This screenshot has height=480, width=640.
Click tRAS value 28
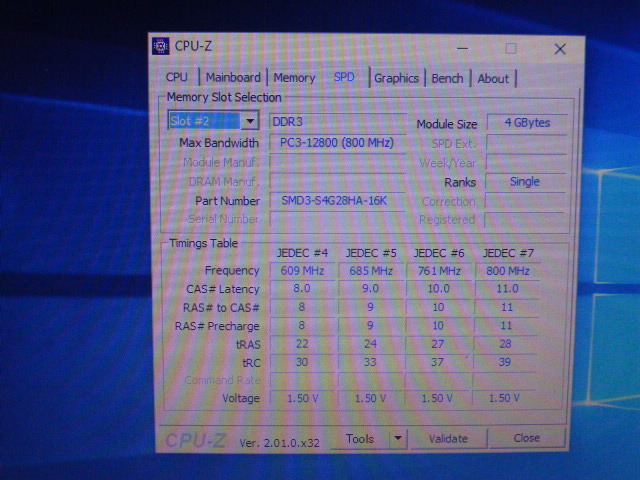(506, 344)
